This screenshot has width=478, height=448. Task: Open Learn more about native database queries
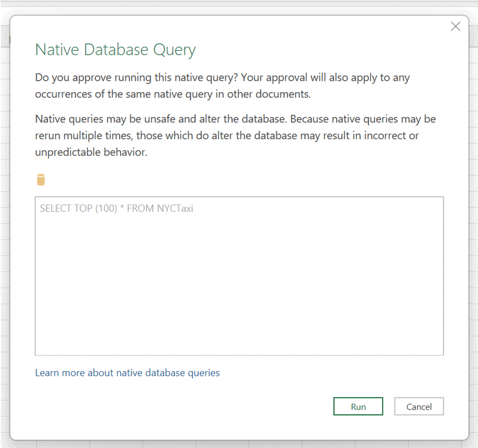(127, 373)
